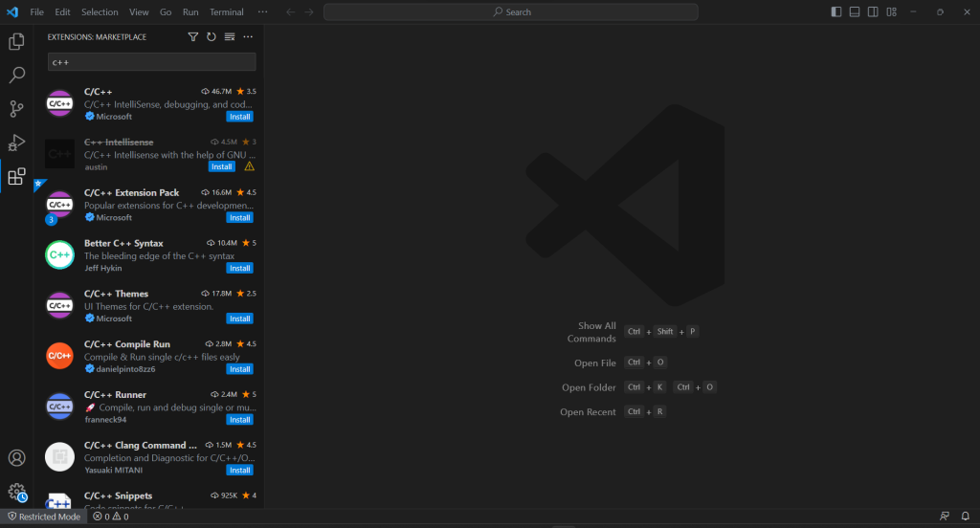Open the Customize Layout options
This screenshot has width=980, height=528.
tap(891, 11)
